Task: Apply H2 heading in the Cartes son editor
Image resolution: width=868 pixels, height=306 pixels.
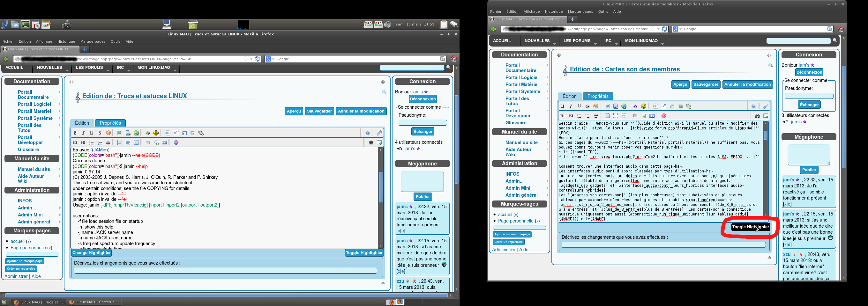Action: point(571,116)
